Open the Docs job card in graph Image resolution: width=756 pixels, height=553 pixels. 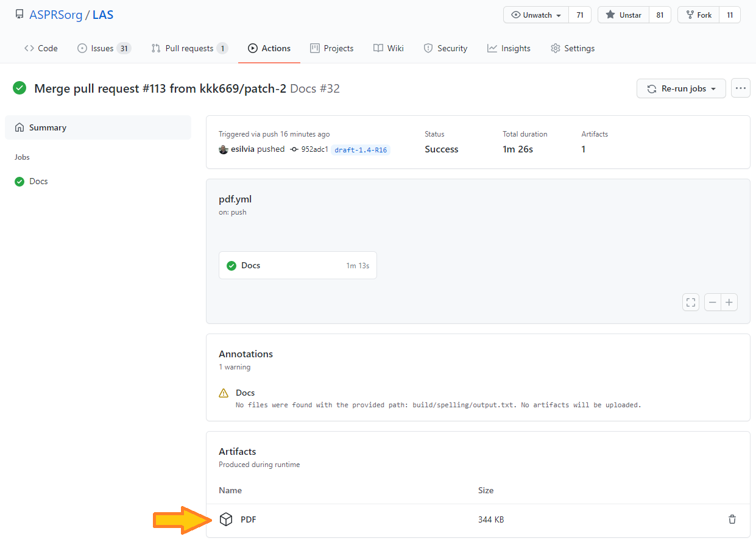tap(298, 265)
